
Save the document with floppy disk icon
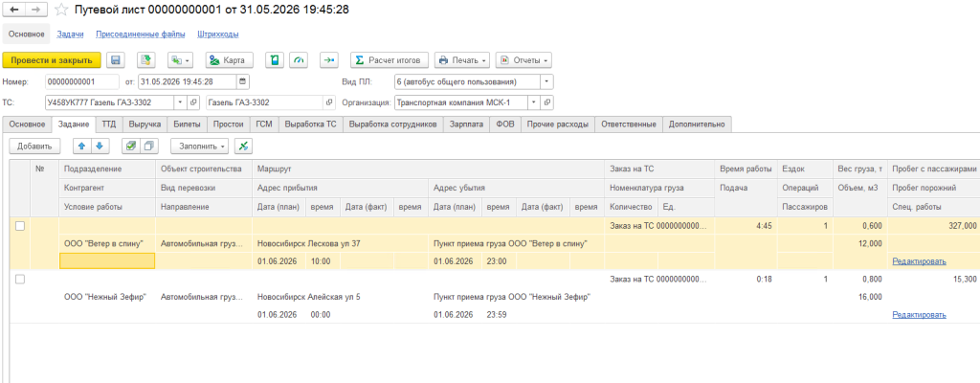point(115,60)
